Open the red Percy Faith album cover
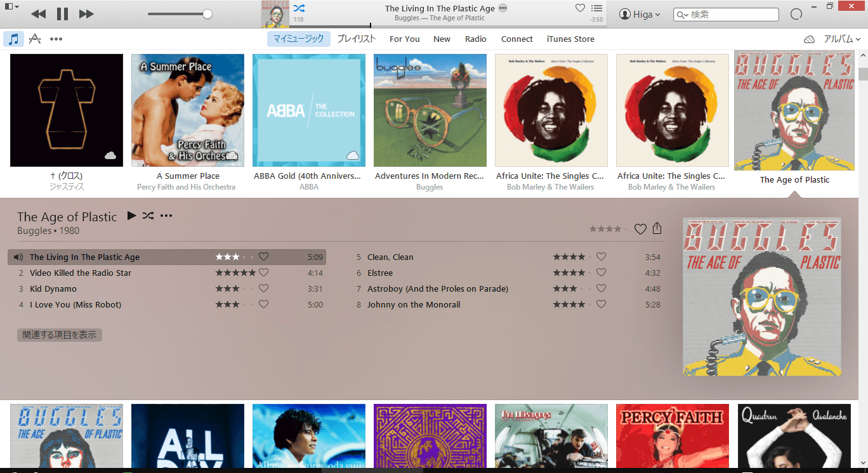The image size is (868, 473). pos(673,436)
